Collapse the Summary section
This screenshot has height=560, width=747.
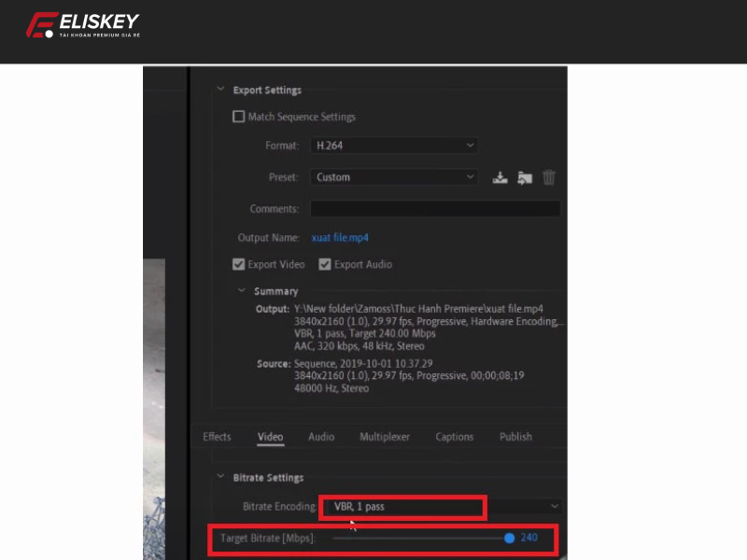click(242, 290)
